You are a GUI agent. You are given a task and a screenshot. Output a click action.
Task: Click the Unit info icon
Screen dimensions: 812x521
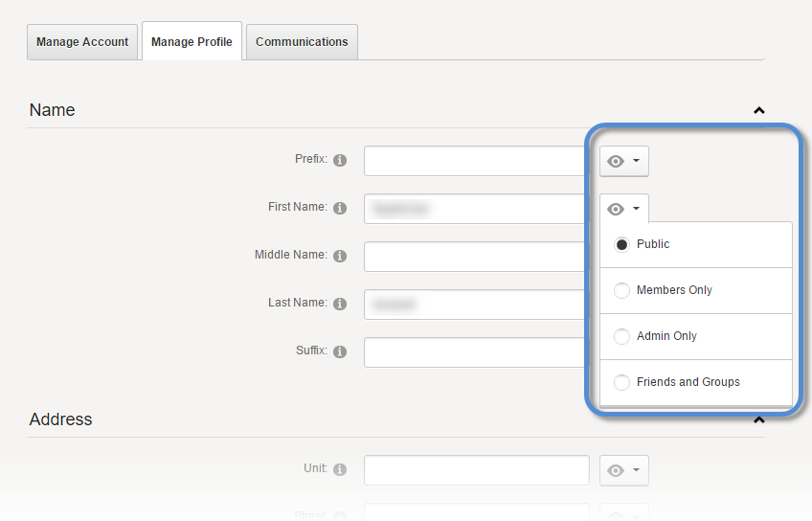point(340,469)
